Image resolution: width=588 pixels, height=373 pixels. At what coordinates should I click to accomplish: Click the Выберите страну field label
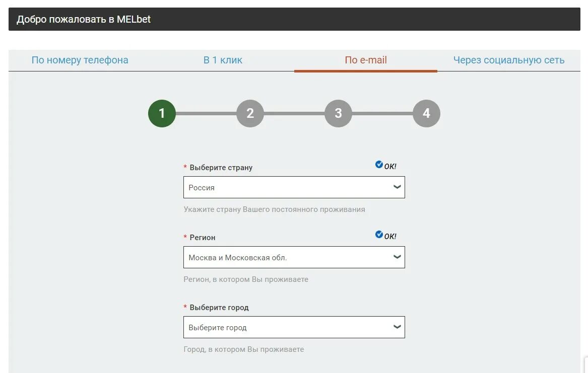[x=221, y=168]
